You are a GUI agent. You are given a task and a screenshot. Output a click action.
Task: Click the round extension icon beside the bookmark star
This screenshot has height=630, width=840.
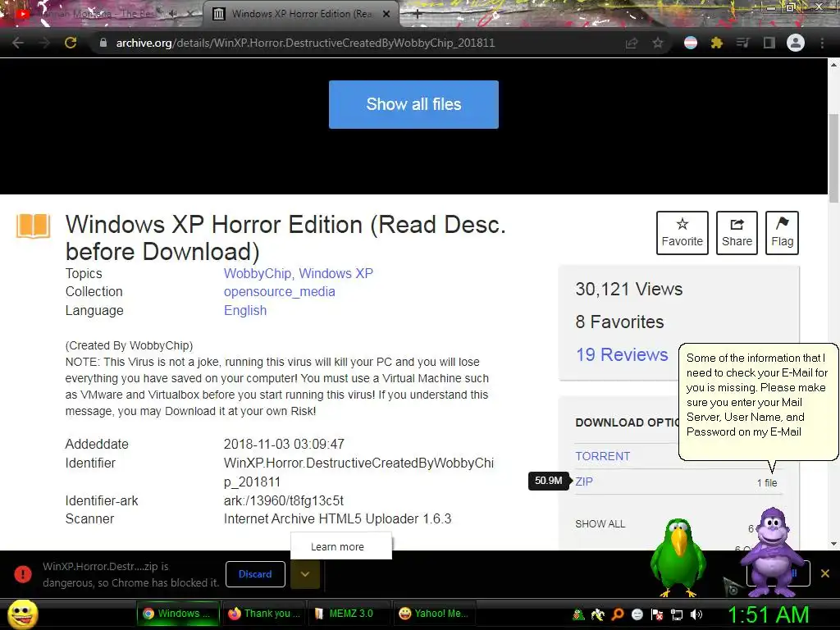691,43
